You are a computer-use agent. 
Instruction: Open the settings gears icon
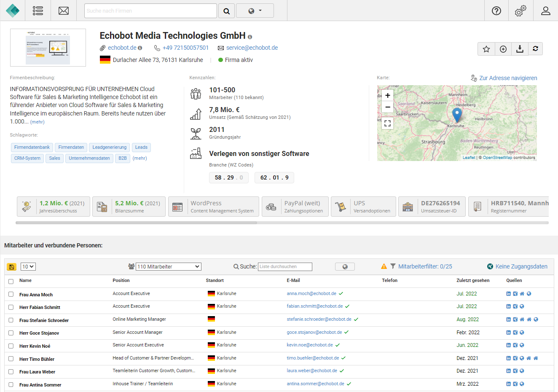(x=520, y=11)
